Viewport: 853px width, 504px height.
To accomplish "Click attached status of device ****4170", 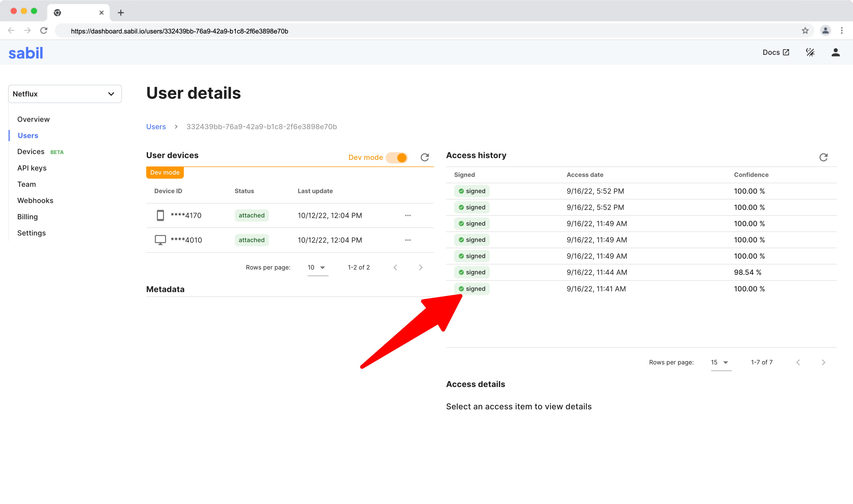I will pos(251,215).
